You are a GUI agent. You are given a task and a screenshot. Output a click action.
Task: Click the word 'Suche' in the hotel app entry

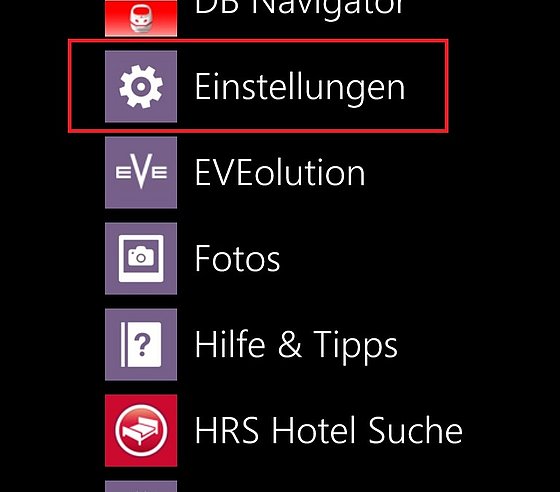point(415,431)
